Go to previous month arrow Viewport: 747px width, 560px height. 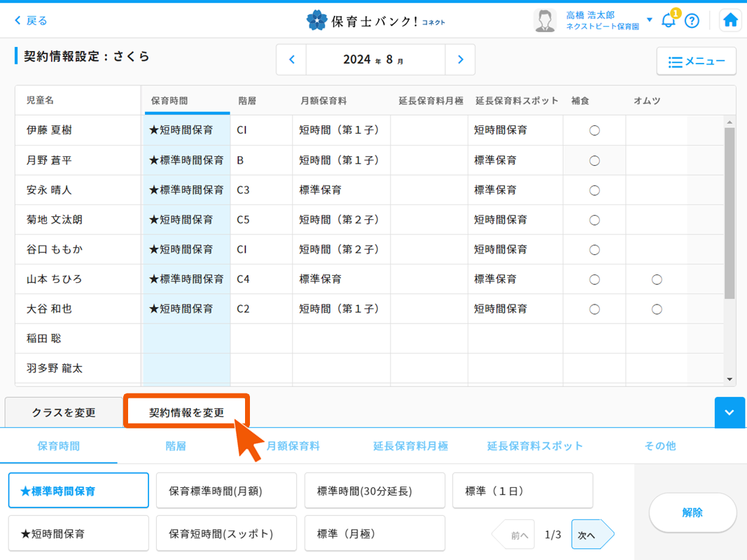click(x=292, y=59)
